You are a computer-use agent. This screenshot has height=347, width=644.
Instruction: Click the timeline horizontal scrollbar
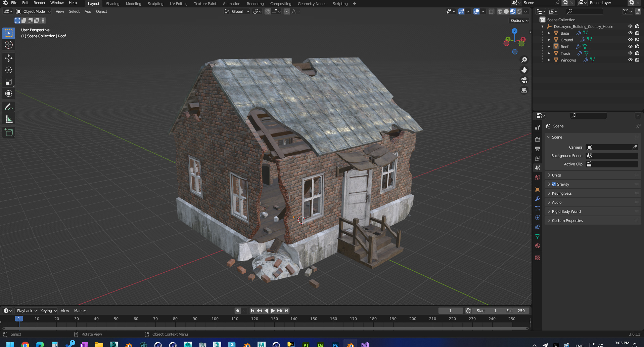[265, 328]
